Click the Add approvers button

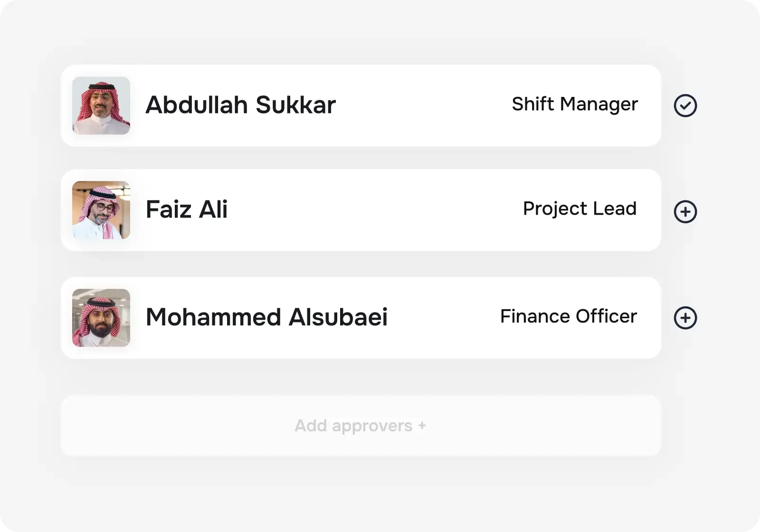pos(361,426)
